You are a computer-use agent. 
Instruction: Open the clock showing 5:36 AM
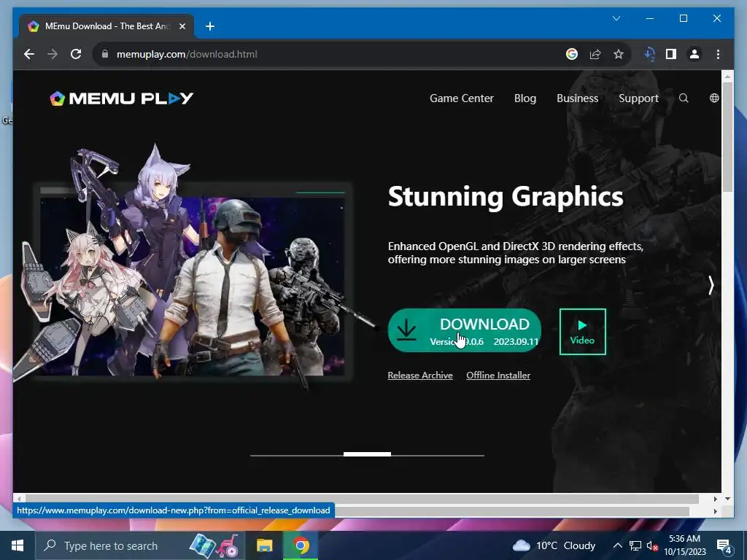coord(684,545)
